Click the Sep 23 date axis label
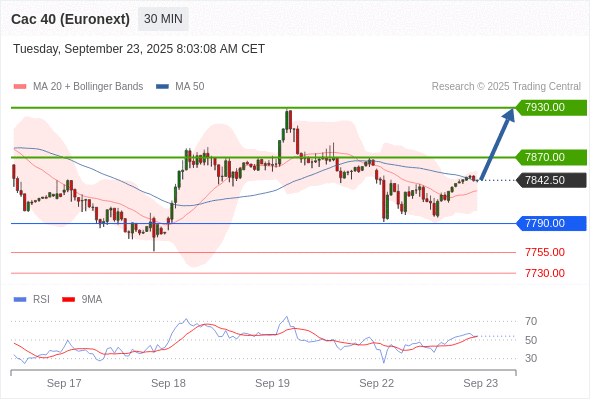Image resolution: width=590 pixels, height=400 pixels. pyautogui.click(x=481, y=383)
